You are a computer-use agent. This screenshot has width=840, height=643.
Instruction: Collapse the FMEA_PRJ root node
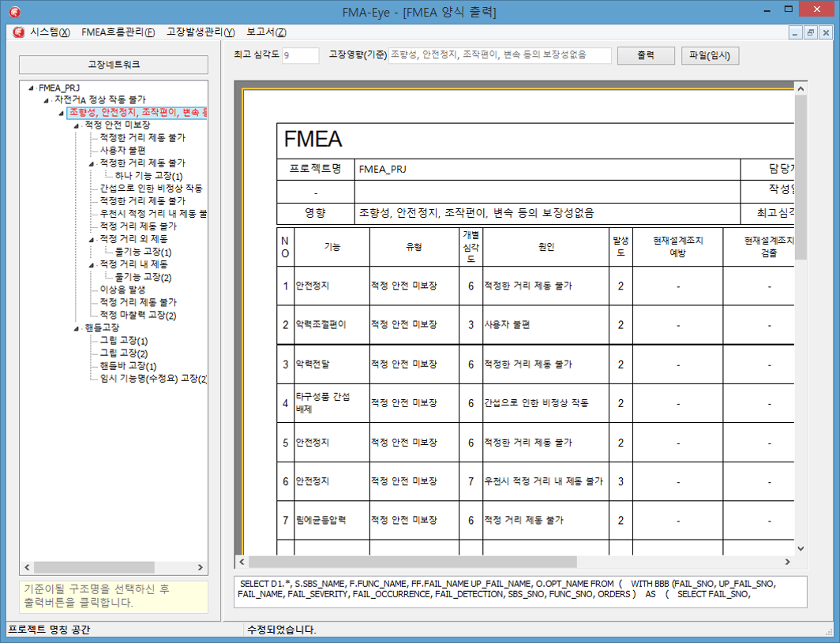31,88
